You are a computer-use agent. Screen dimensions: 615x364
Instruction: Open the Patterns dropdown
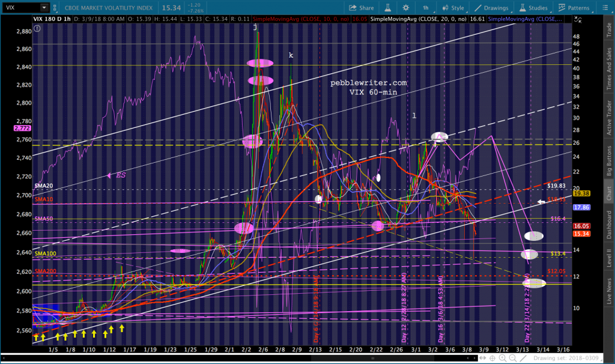pyautogui.click(x=573, y=8)
